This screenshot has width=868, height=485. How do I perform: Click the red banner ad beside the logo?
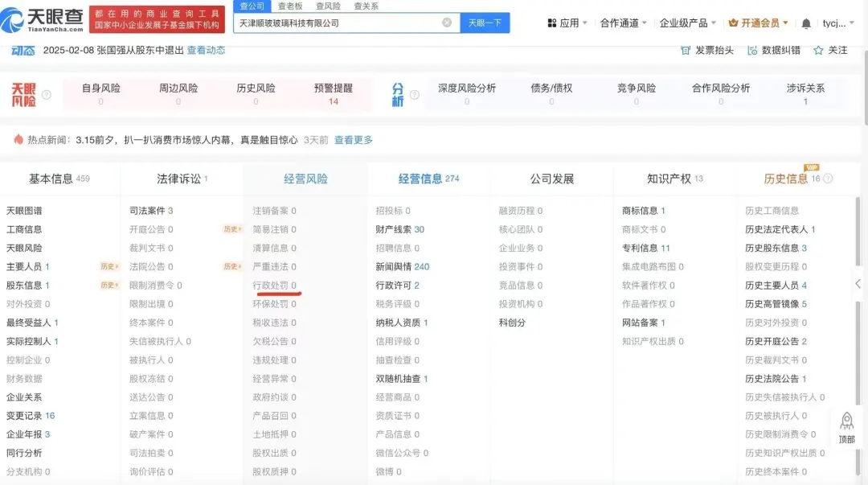pos(158,19)
